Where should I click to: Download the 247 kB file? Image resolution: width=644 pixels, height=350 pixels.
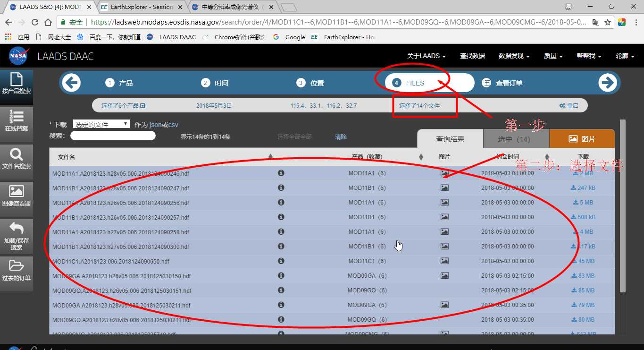(x=583, y=188)
